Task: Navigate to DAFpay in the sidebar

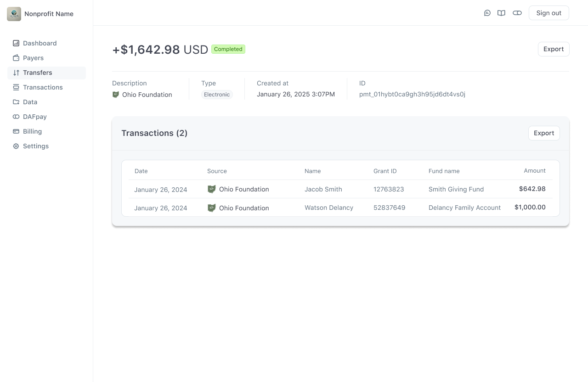Action: tap(35, 117)
